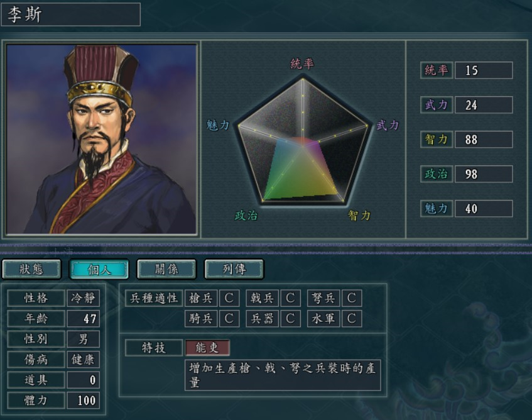Viewport: 532px width, 420px height.
Task: Click the 性格 personality value 冷靜
Action: click(x=83, y=298)
